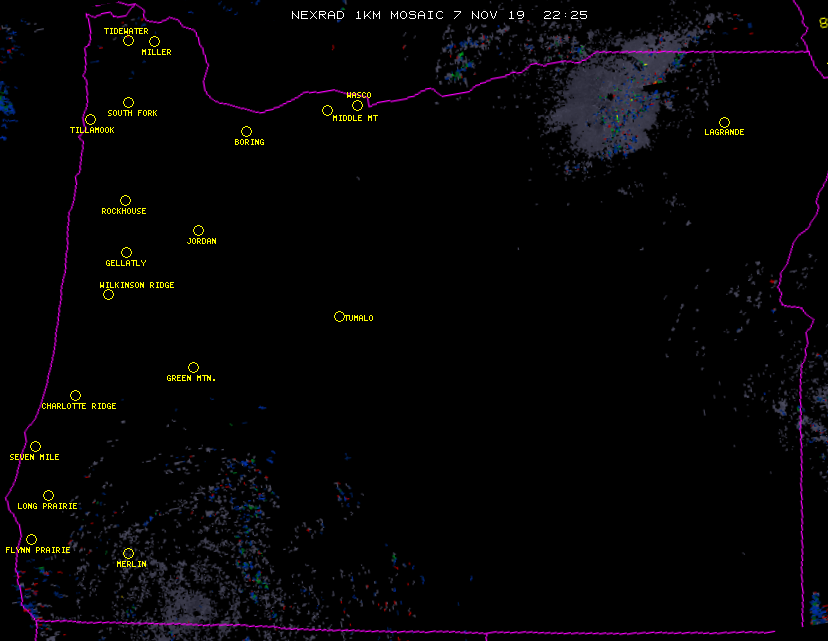Click the Gellatly station circle marker
This screenshot has width=828, height=641.
click(126, 253)
